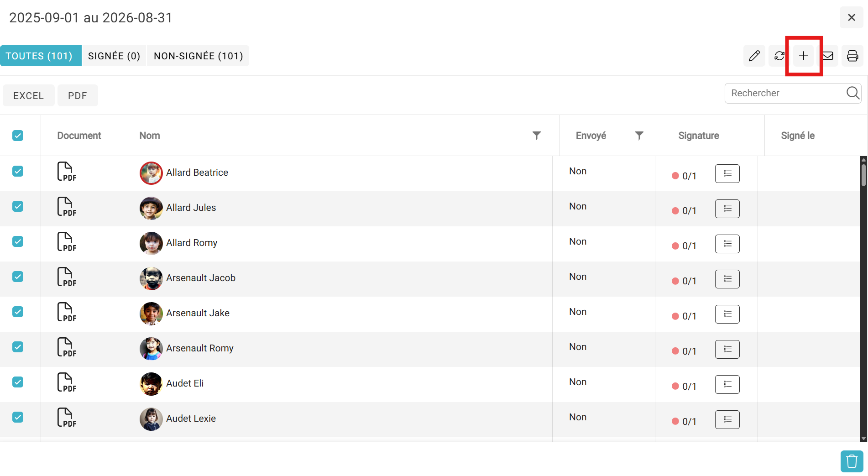
Task: Click the refresh sync icon
Action: pos(779,56)
